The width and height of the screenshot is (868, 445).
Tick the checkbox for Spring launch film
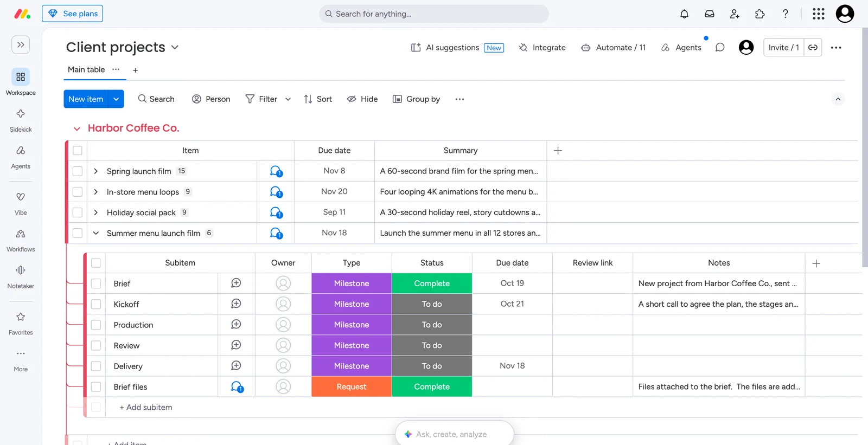(x=78, y=171)
